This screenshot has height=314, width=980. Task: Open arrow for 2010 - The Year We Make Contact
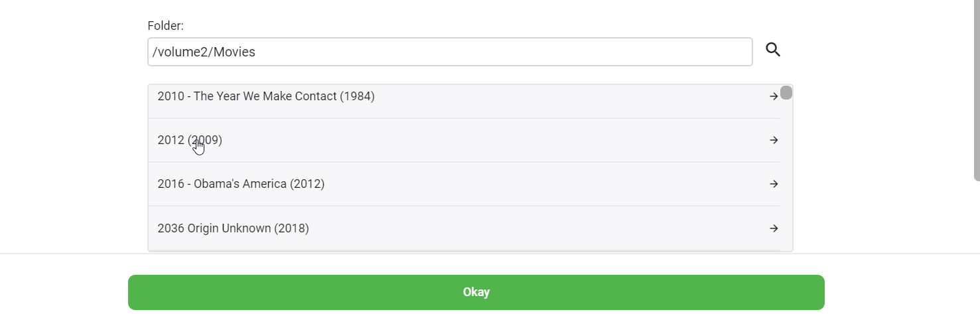[774, 96]
